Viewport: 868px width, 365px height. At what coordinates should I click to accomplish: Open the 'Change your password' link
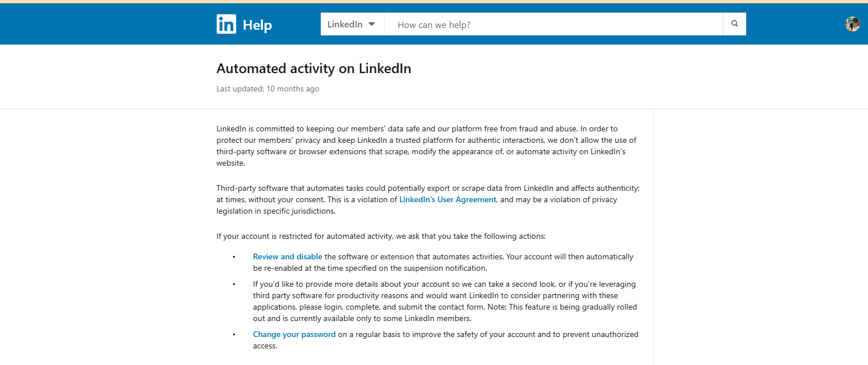(x=294, y=334)
